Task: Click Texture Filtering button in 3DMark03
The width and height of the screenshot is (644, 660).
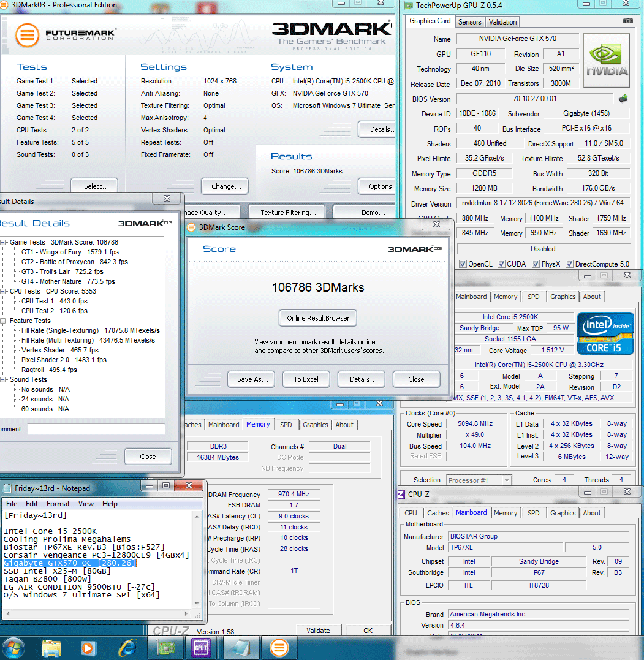Action: click(287, 213)
